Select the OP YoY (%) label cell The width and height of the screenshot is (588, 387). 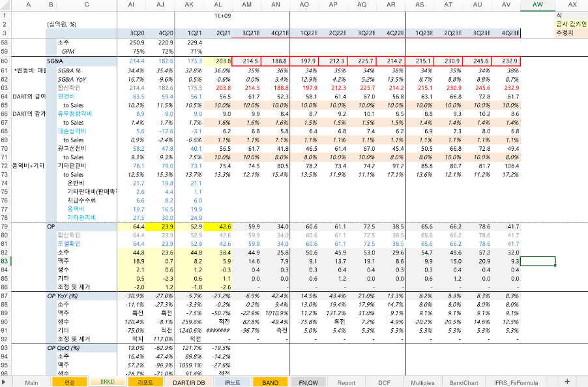click(x=81, y=296)
